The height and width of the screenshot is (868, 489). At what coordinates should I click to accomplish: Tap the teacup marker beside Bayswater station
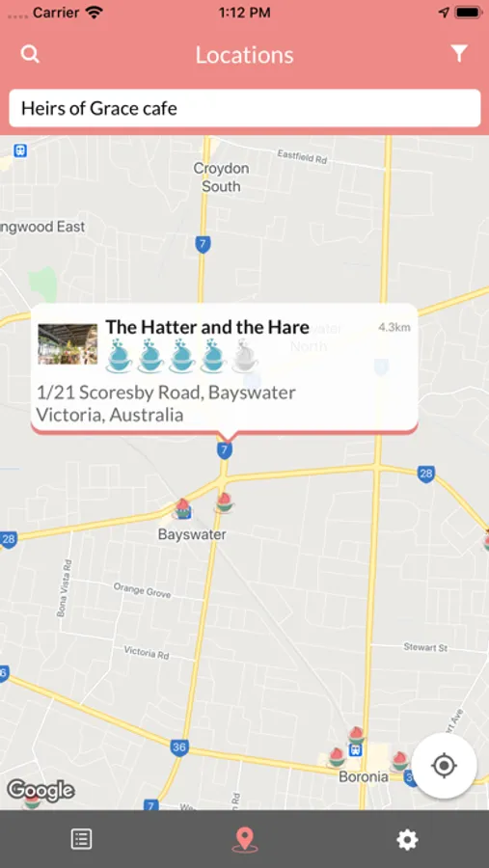[x=182, y=507]
